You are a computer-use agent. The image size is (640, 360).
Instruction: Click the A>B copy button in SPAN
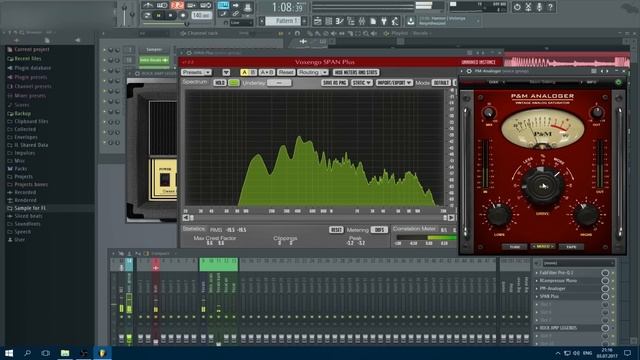267,72
